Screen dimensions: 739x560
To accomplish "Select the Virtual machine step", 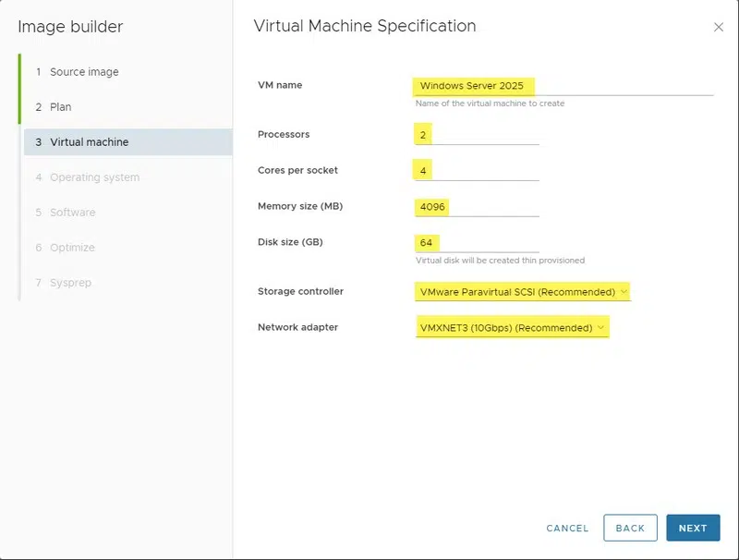I will 89,142.
